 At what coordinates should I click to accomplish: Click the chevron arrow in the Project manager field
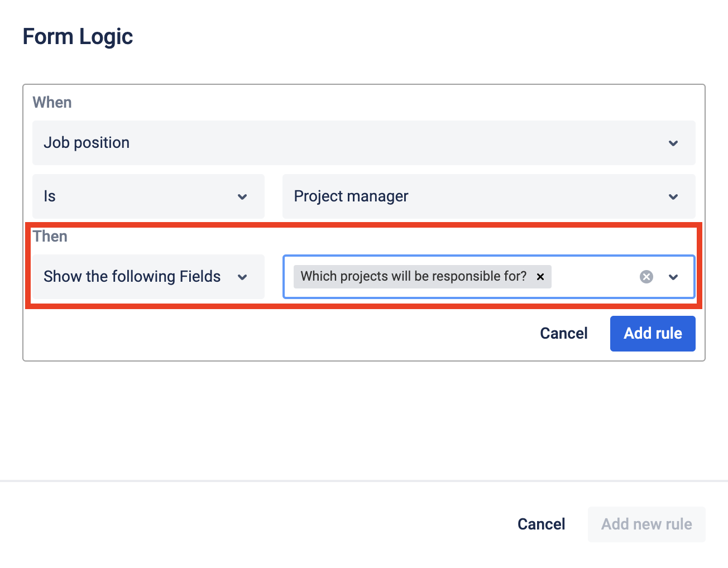point(673,197)
